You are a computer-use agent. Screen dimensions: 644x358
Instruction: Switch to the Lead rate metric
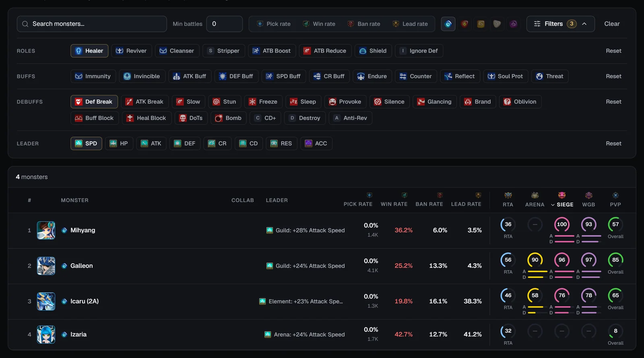(x=410, y=24)
